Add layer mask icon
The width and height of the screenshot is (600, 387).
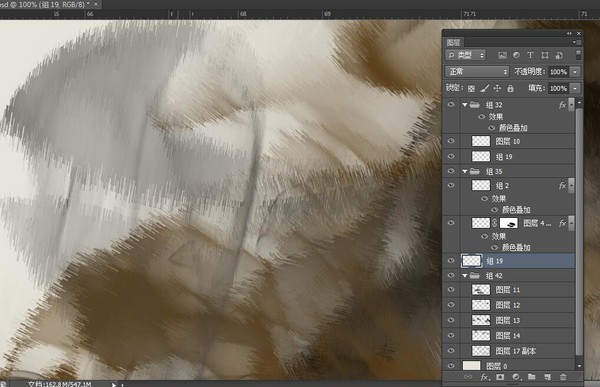[x=500, y=377]
